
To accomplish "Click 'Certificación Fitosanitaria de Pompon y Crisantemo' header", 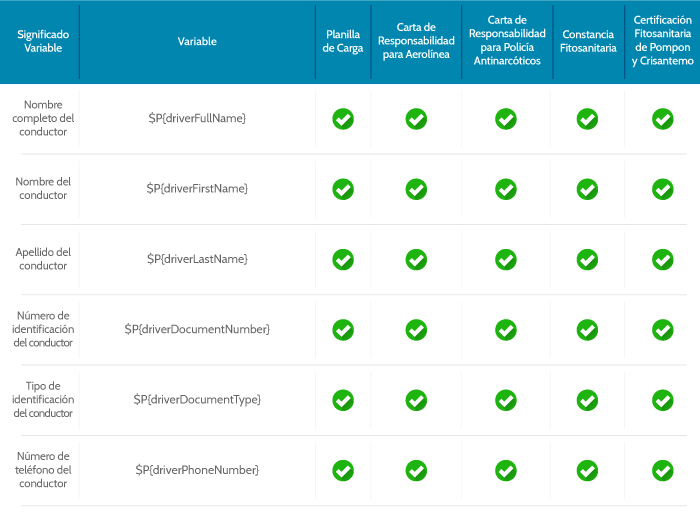I will click(662, 40).
